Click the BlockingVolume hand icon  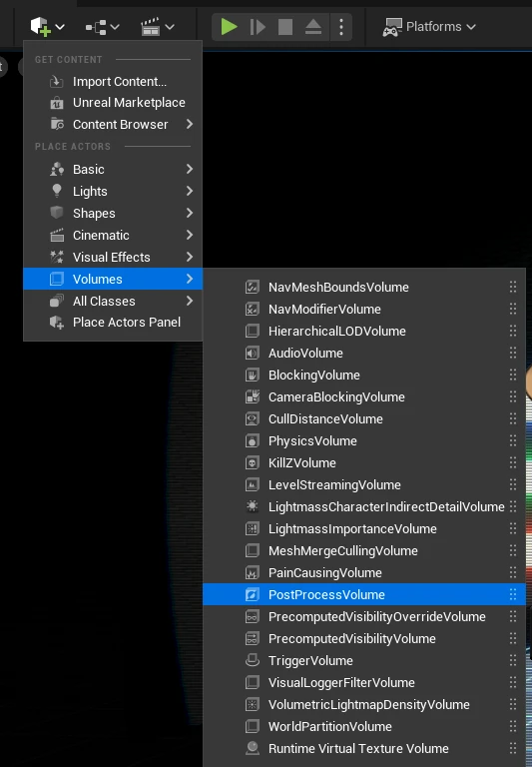(252, 376)
